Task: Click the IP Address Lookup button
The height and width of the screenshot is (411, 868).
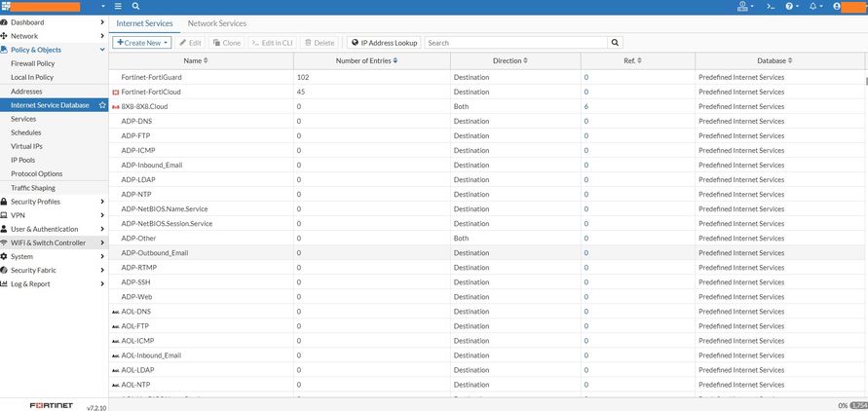Action: (384, 43)
